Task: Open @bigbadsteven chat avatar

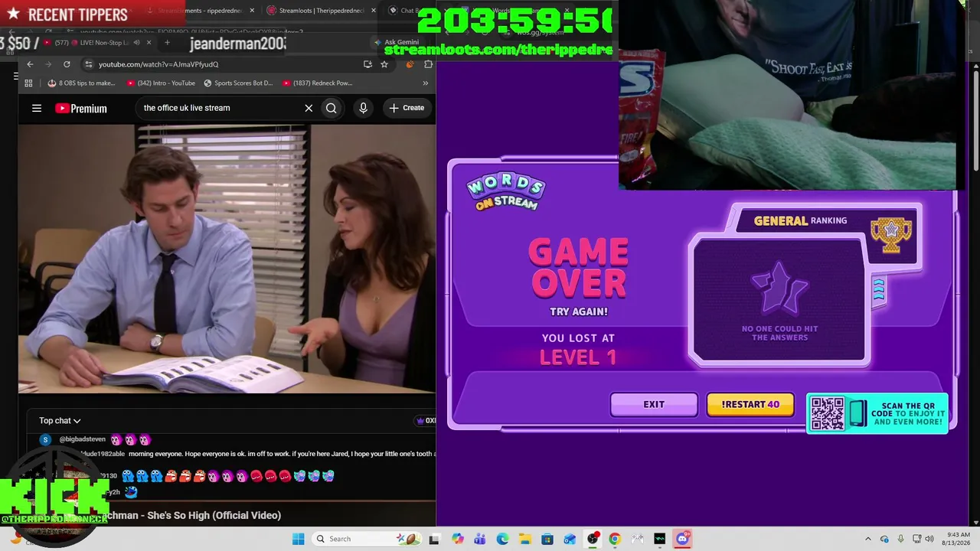Action: pos(45,439)
